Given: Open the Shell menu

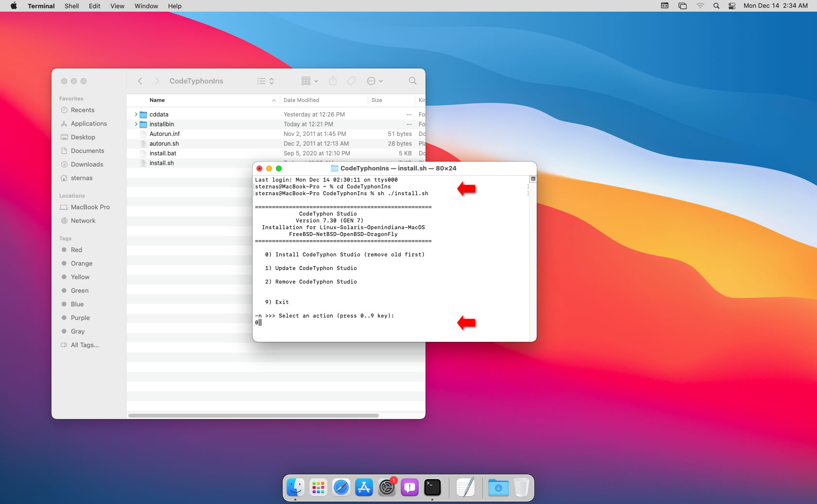Looking at the screenshot, I should click(x=71, y=6).
